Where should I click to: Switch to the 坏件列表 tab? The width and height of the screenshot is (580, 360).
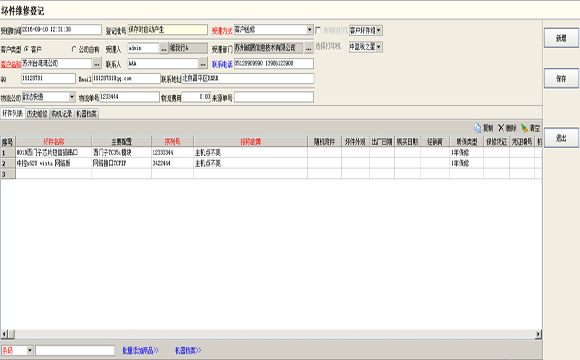pos(13,113)
